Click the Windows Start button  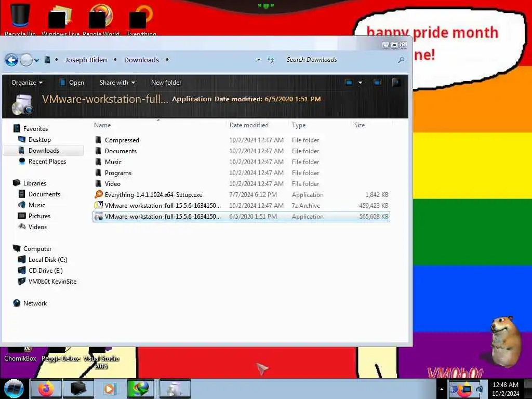pyautogui.click(x=14, y=389)
